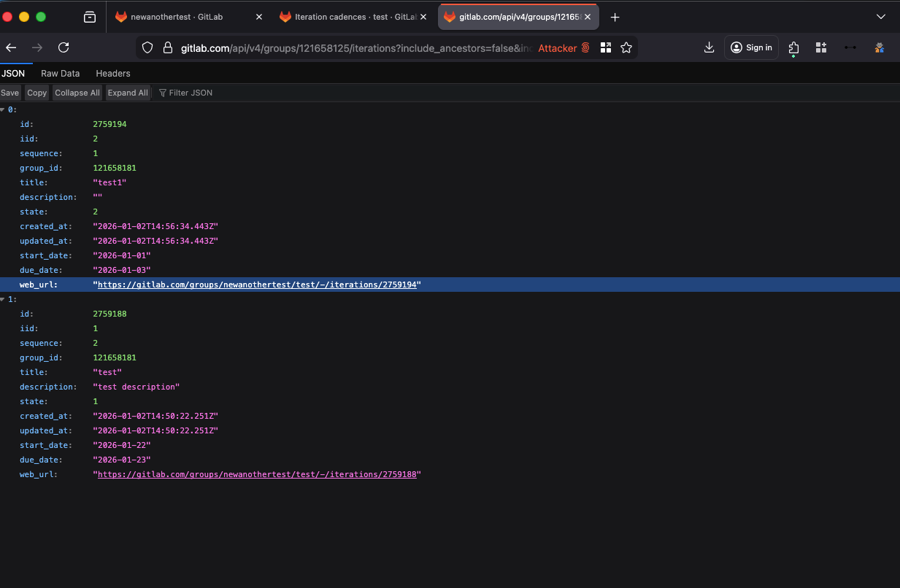Collapse JSON array item 0
This screenshot has width=900, height=588.
point(3,109)
